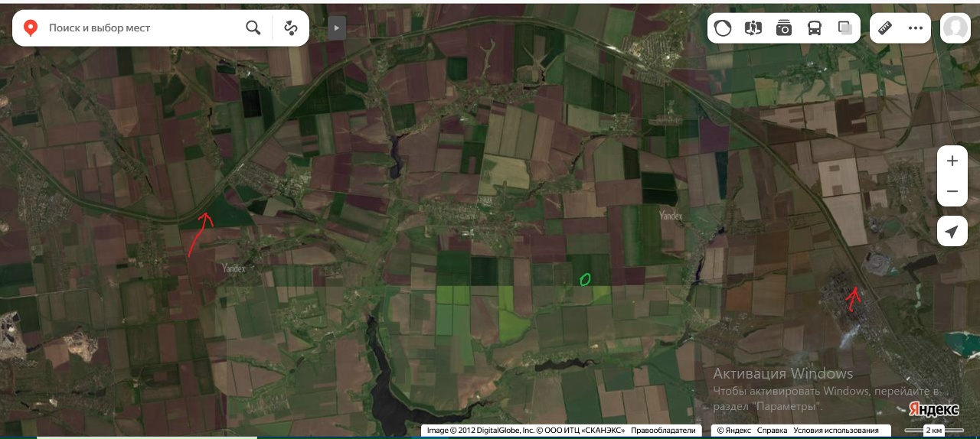Open street panoramas icon
The height and width of the screenshot is (439, 980).
[x=753, y=28]
